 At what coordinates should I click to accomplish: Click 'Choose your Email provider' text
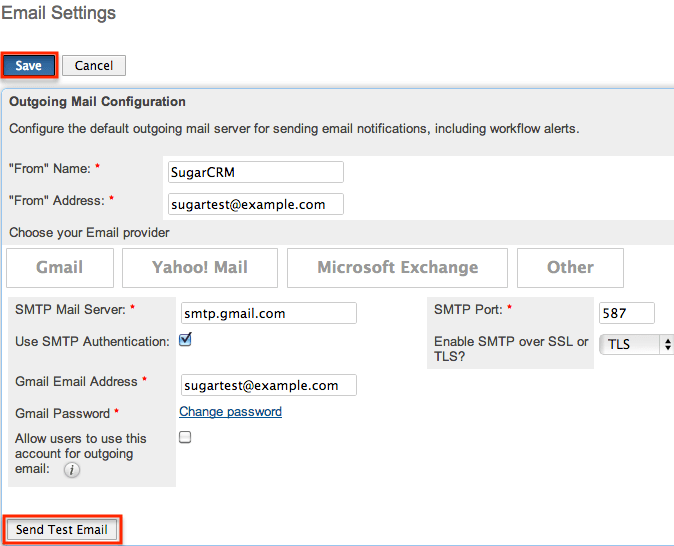pyautogui.click(x=89, y=233)
